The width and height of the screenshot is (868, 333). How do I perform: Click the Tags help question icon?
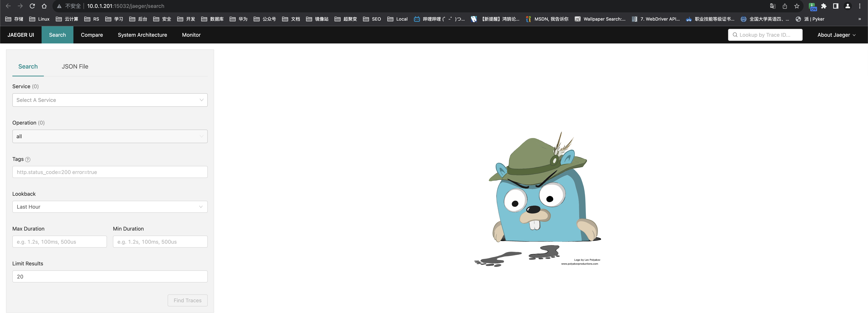[x=28, y=159]
